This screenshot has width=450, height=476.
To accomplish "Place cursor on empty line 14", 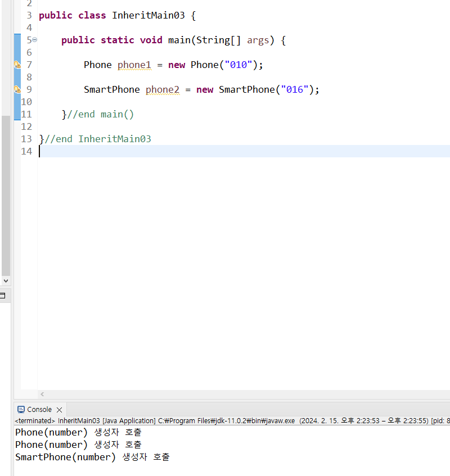I will 244,151.
